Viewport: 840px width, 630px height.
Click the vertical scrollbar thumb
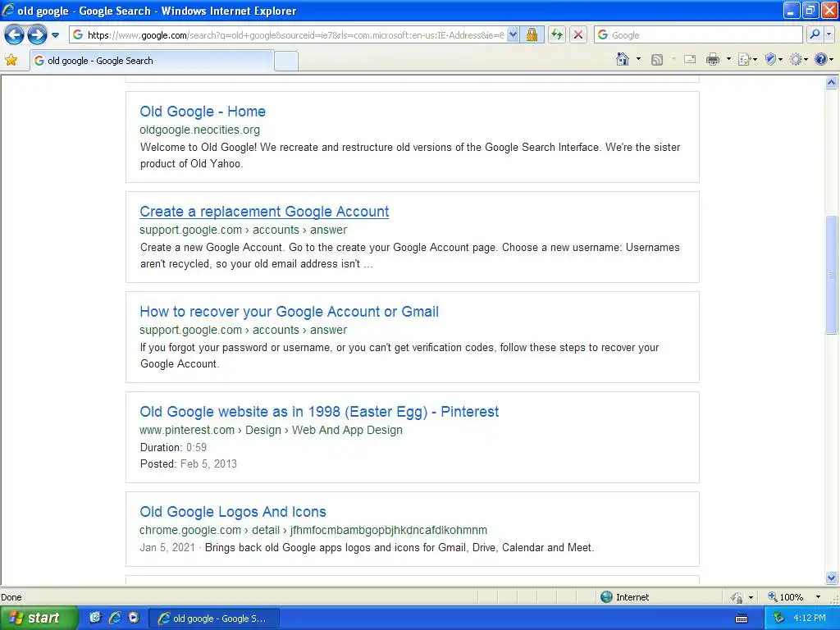(832, 275)
